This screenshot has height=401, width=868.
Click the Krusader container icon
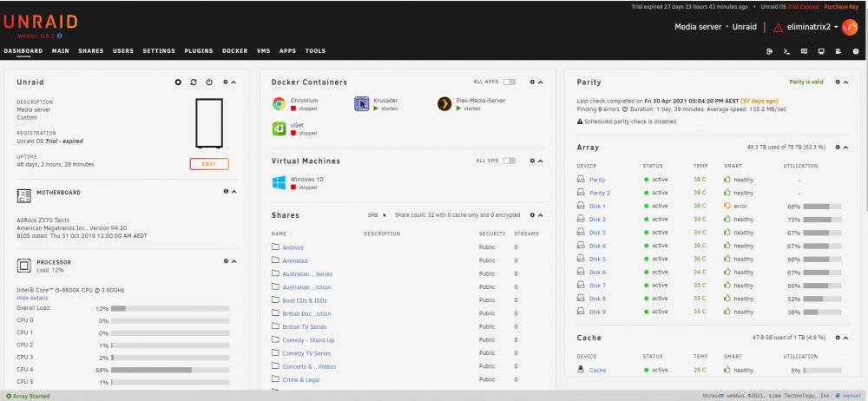tap(361, 103)
